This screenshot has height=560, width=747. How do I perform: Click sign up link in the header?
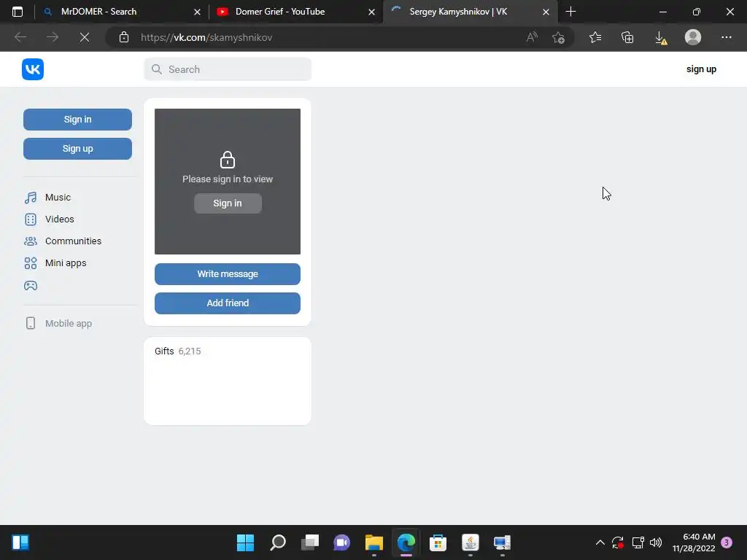click(701, 69)
